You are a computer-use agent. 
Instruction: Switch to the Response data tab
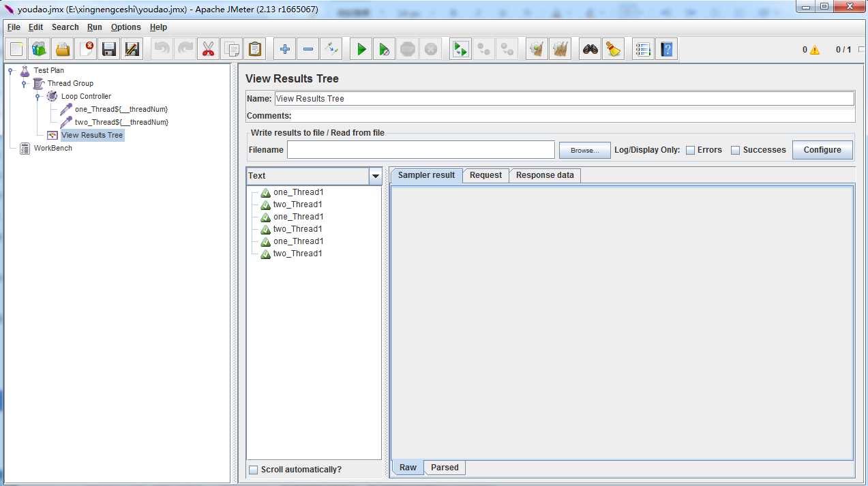(545, 175)
